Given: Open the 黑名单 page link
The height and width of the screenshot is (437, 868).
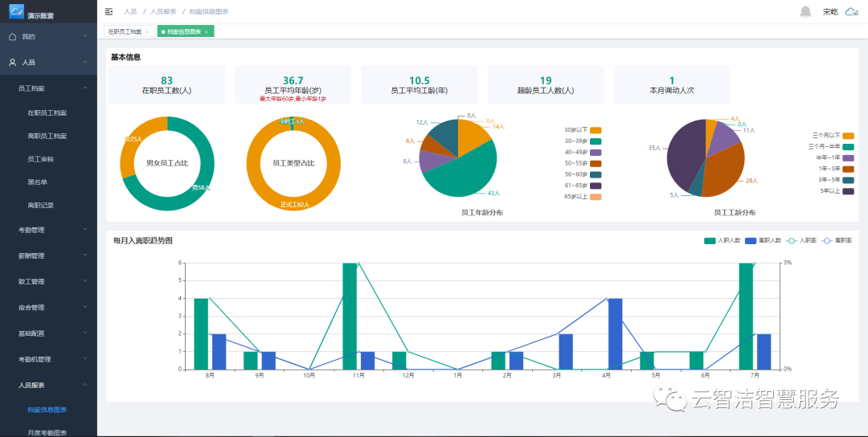Looking at the screenshot, I should (39, 182).
